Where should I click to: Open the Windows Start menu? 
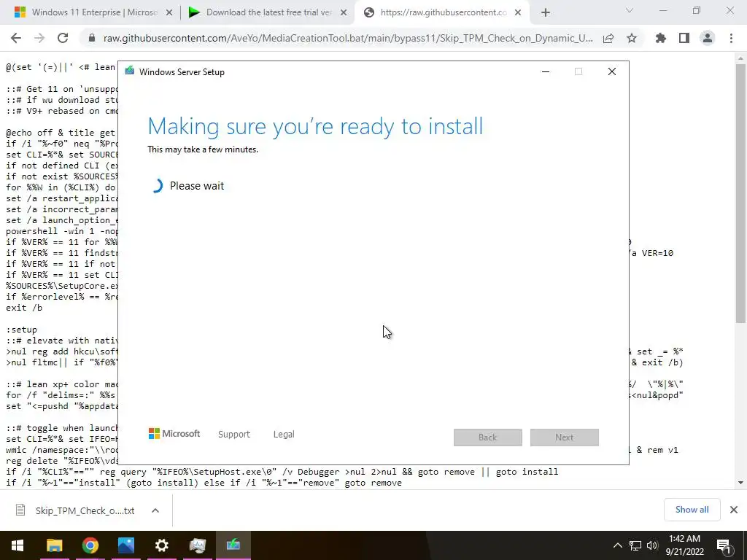(18, 545)
